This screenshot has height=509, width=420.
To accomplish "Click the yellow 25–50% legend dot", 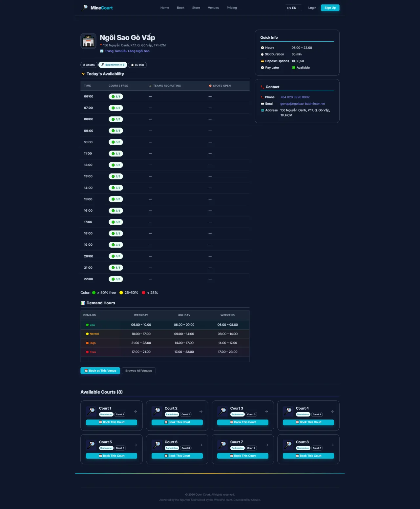I will tap(121, 293).
